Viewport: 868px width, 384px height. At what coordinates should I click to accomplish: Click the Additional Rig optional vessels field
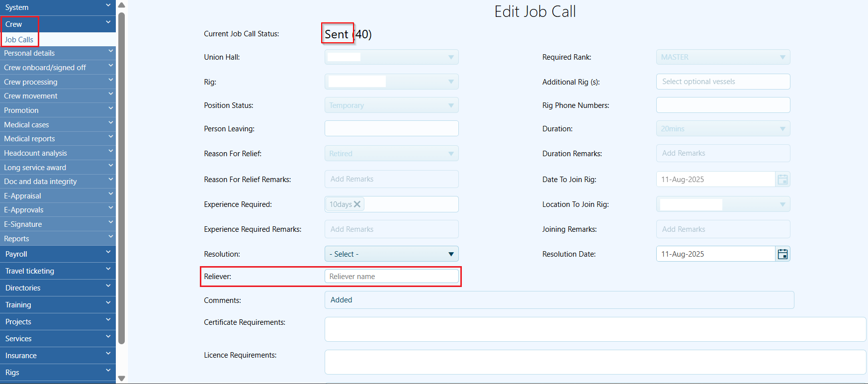723,82
